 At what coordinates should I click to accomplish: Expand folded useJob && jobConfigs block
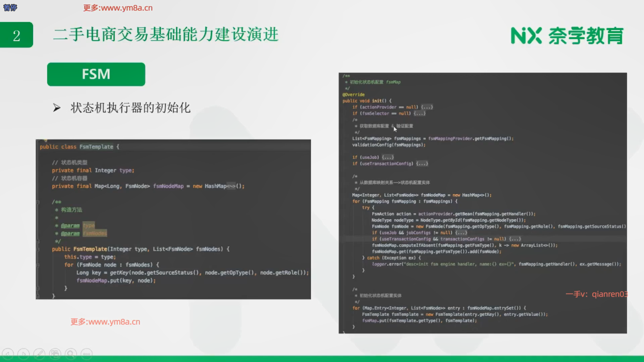point(461,233)
